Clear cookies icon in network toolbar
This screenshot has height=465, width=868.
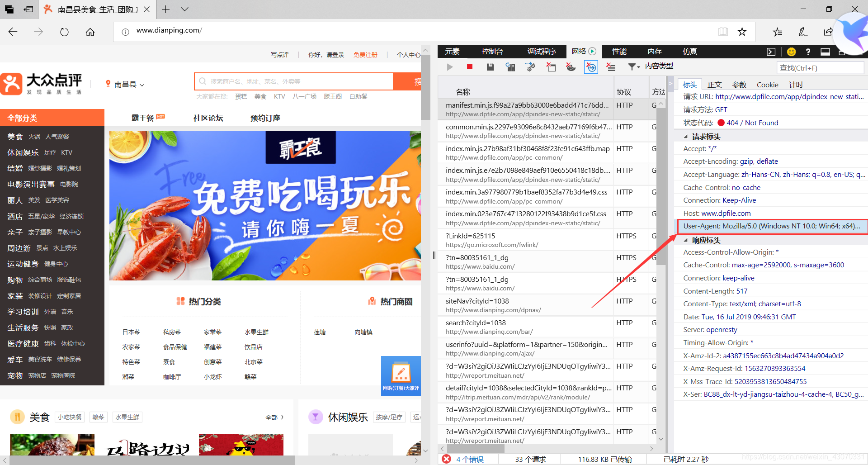coord(571,67)
